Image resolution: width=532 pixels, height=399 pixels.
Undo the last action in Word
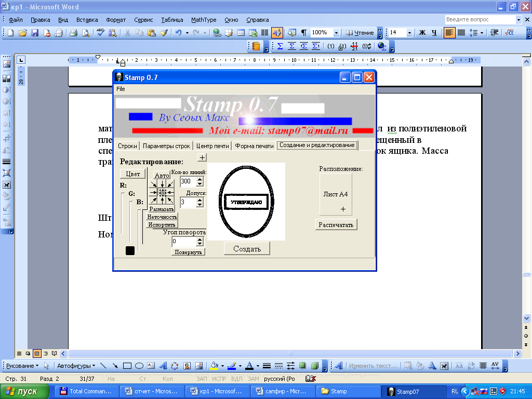(179, 33)
